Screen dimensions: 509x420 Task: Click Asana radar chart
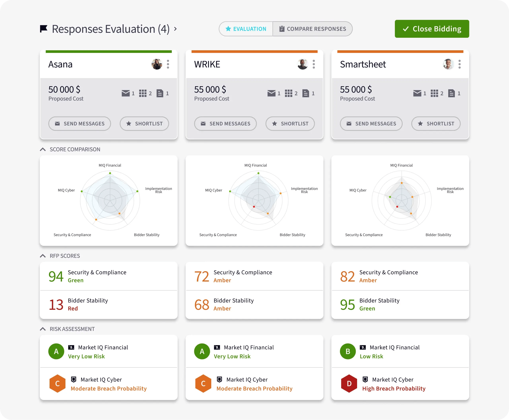tap(110, 201)
